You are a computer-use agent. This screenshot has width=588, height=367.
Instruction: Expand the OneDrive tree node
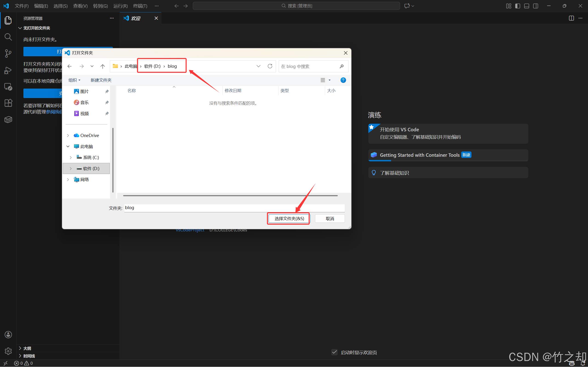pos(68,135)
